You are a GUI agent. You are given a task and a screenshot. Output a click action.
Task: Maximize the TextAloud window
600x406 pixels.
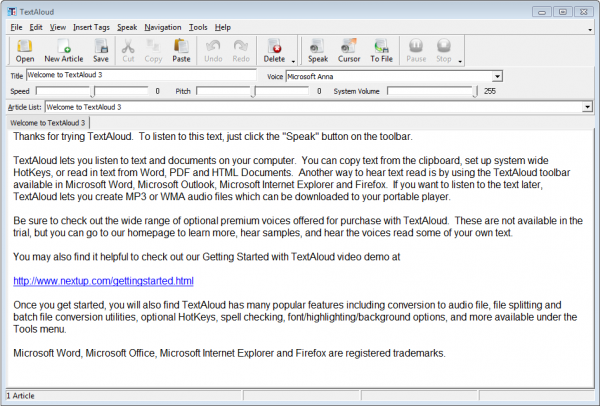(562, 12)
